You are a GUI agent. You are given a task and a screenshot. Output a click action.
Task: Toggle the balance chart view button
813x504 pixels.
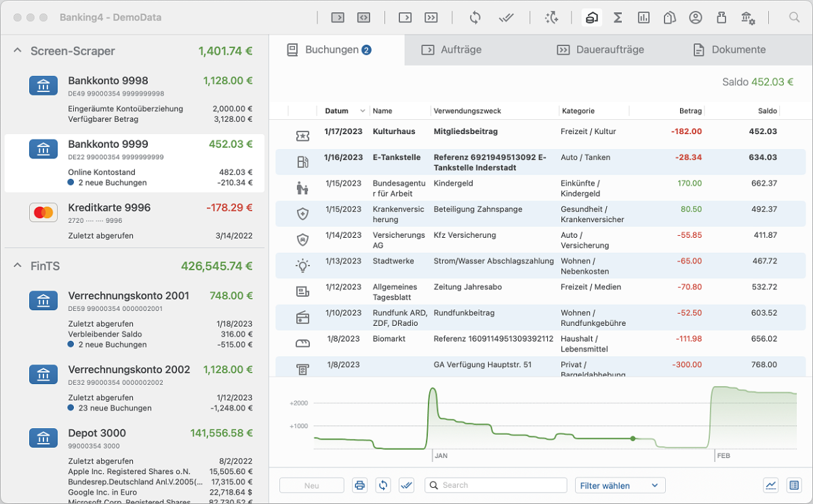(x=771, y=485)
